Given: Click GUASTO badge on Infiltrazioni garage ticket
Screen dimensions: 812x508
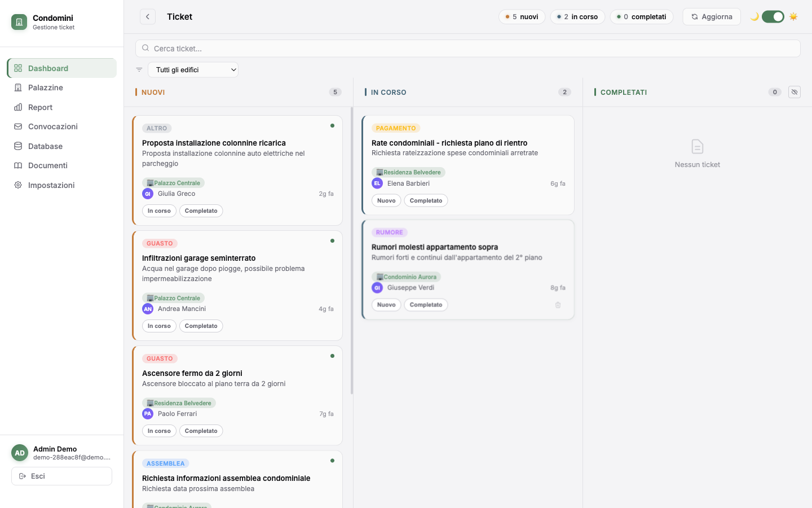Looking at the screenshot, I should pyautogui.click(x=160, y=243).
